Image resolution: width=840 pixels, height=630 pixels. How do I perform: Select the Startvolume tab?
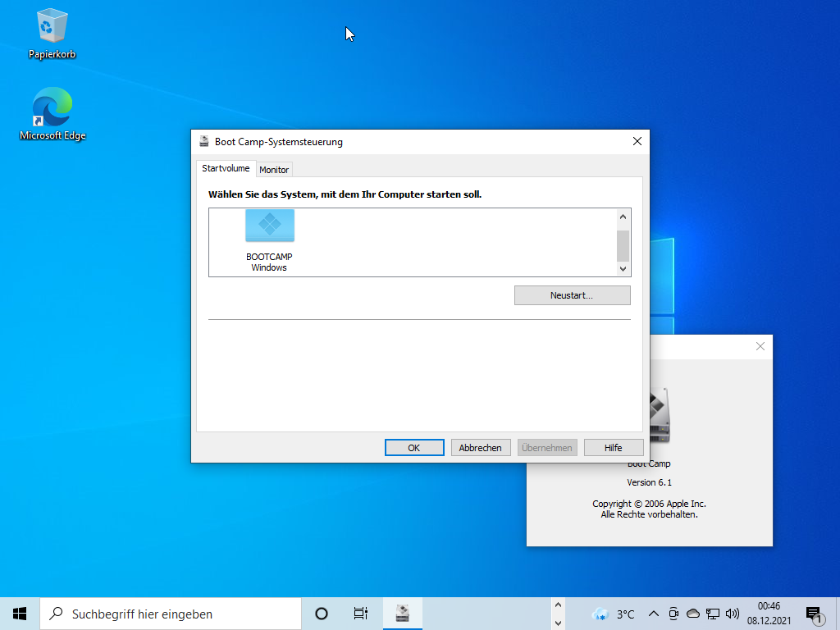tap(226, 168)
